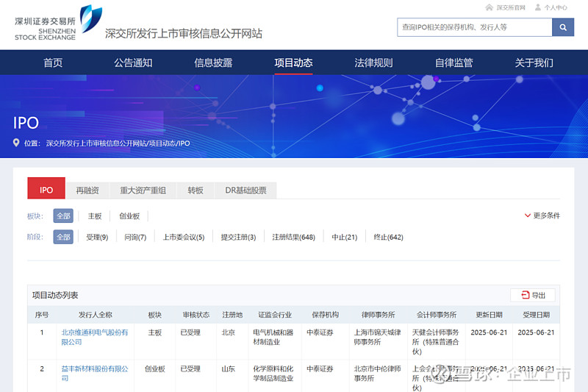
Task: Click the export icon next to 导出
Action: point(526,295)
